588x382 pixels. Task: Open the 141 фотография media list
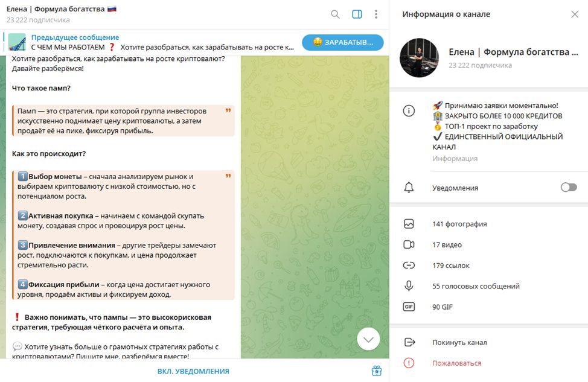click(488, 224)
